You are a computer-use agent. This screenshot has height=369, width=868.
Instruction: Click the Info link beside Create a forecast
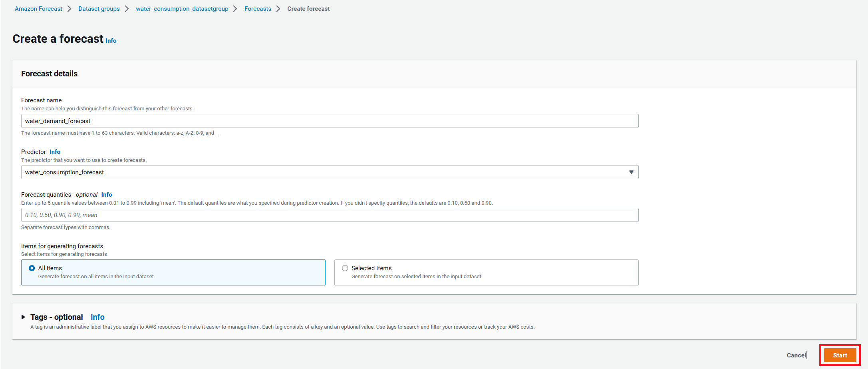111,40
